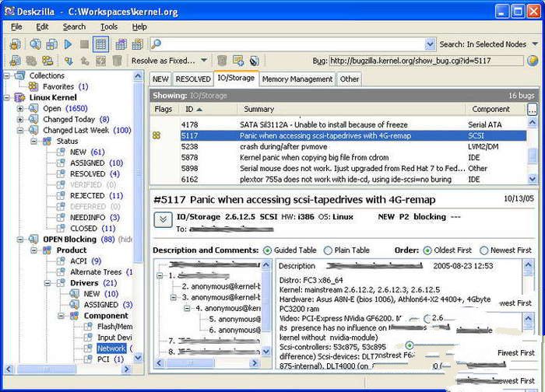Select the Network component in the tree
This screenshot has width=545, height=392.
(111, 348)
